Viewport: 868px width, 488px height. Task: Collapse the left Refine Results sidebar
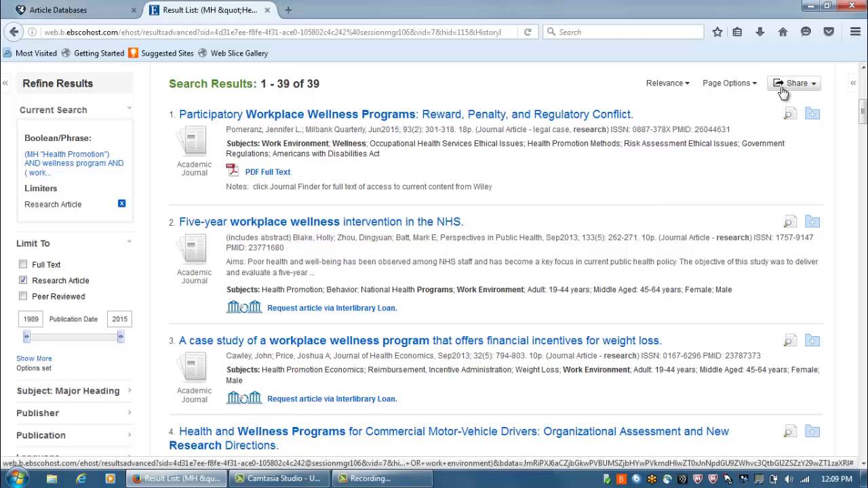(x=5, y=83)
